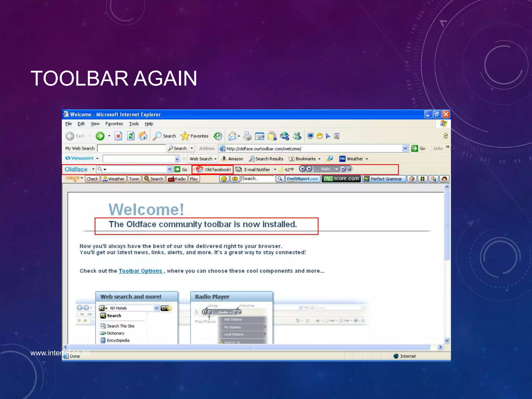Open the View menu
This screenshot has width=532, height=399.
(95, 124)
